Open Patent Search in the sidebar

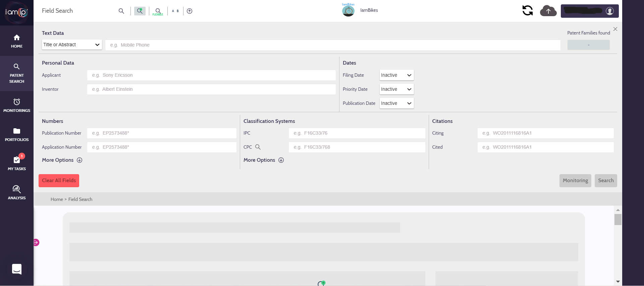click(17, 73)
